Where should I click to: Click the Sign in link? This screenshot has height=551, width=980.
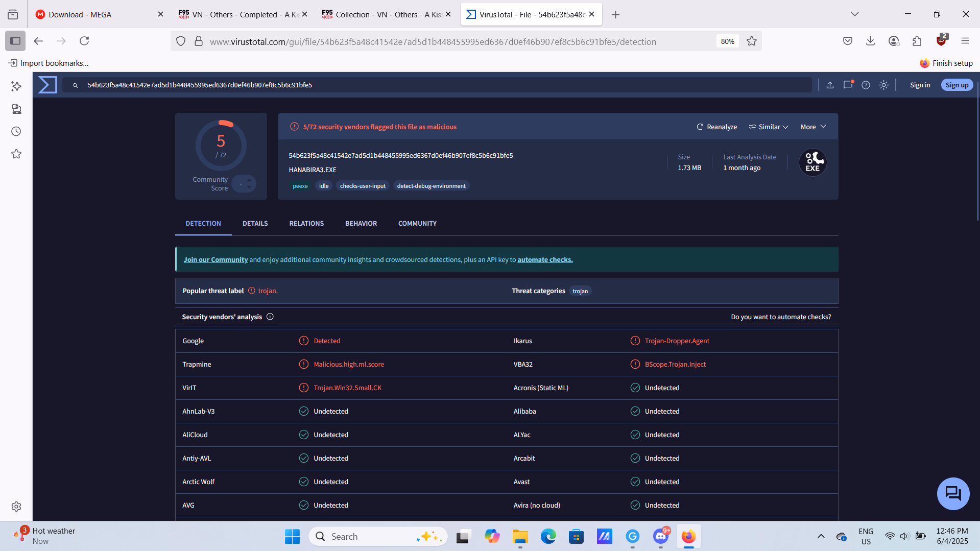coord(920,85)
